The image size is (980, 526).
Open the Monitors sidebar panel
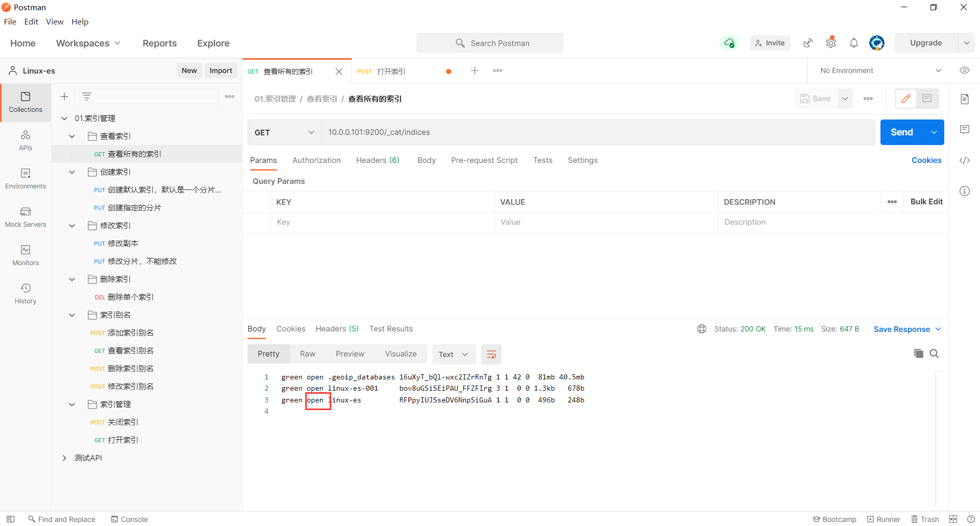pos(26,255)
